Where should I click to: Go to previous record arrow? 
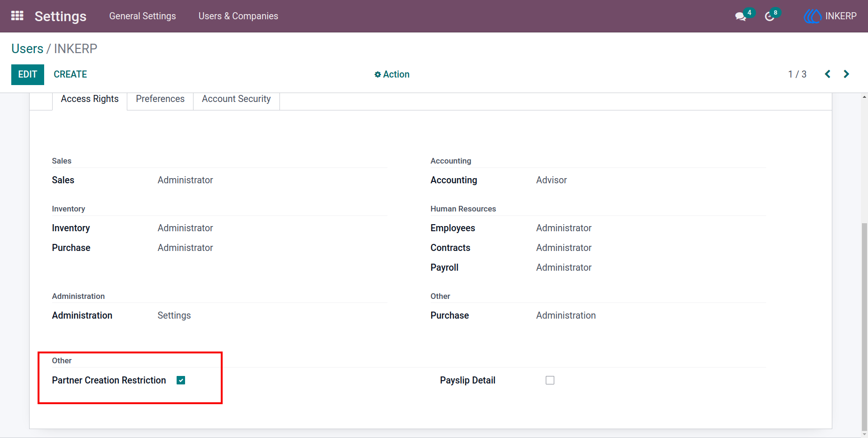click(828, 74)
